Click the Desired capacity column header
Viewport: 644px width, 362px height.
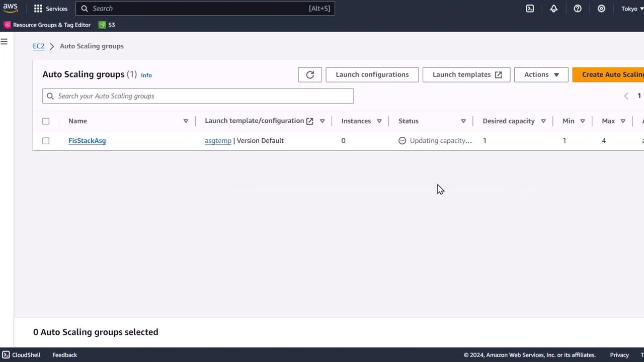pos(509,121)
